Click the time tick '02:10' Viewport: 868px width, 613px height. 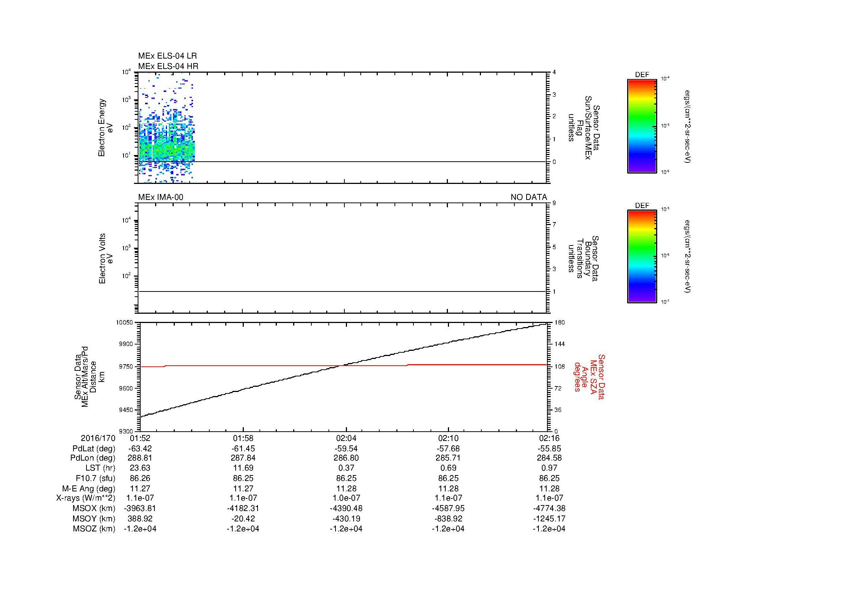click(x=448, y=438)
